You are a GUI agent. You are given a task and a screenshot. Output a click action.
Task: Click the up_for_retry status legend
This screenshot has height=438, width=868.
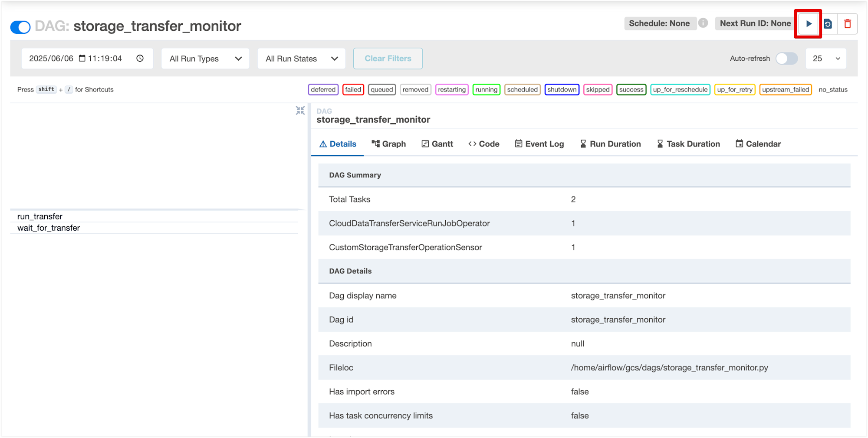coord(735,90)
